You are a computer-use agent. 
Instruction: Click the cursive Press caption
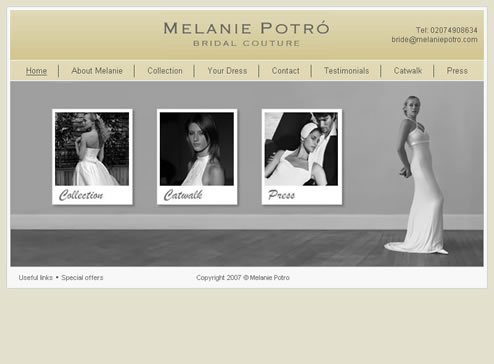click(282, 195)
